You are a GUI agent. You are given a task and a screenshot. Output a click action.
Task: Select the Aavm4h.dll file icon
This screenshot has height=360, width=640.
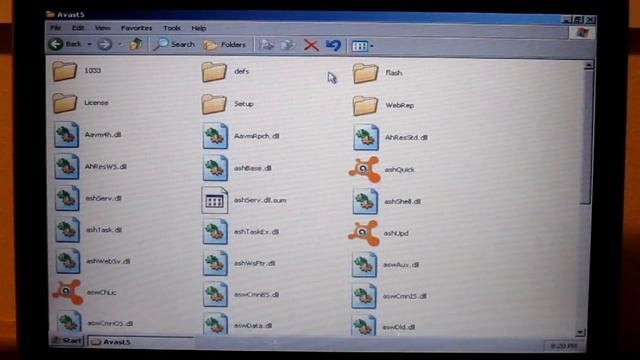pos(67,134)
